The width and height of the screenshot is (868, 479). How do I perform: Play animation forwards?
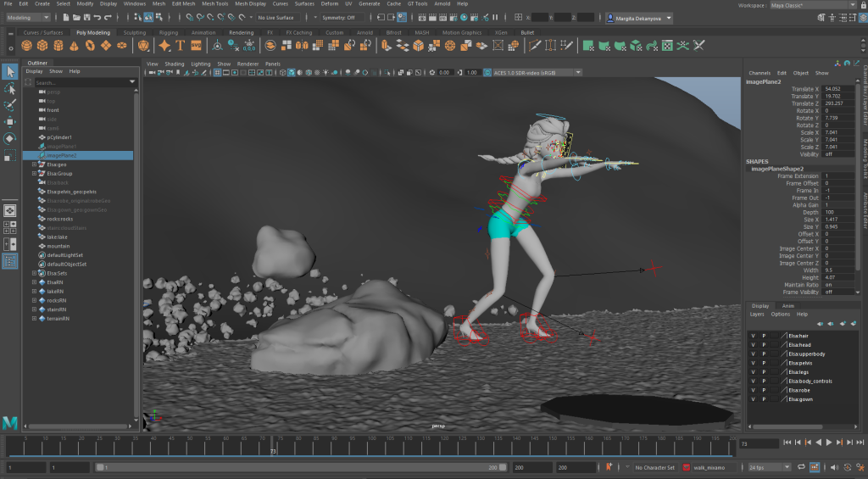coord(829,443)
